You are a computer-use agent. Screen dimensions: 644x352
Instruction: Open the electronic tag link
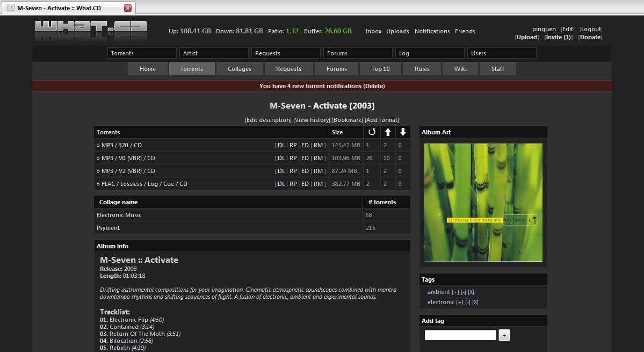coord(441,303)
